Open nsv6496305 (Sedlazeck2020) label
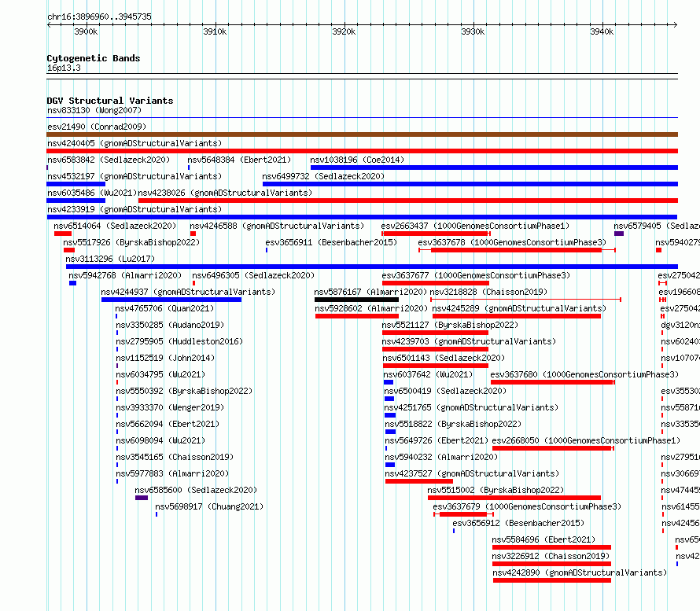This screenshot has width=700, height=611. (x=253, y=275)
